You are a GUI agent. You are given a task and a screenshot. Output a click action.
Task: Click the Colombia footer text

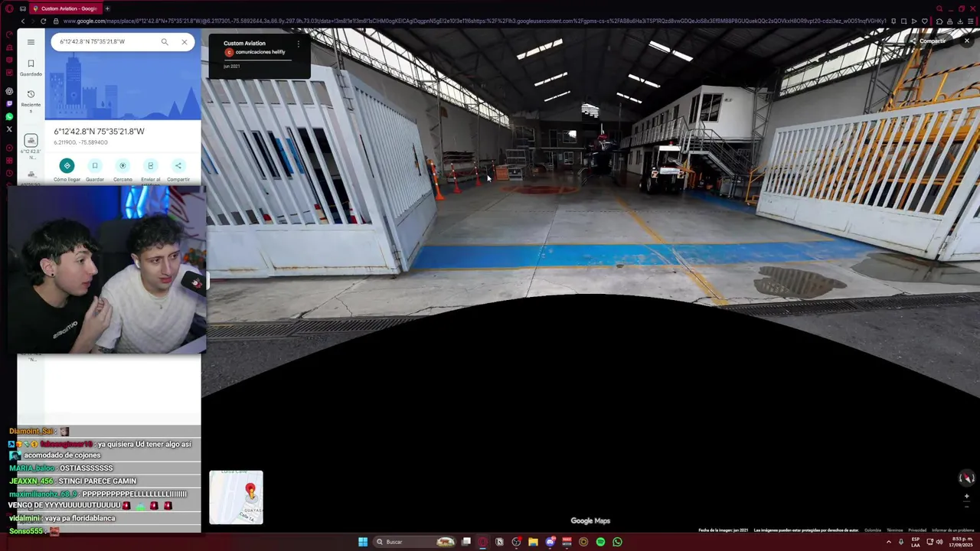point(873,530)
